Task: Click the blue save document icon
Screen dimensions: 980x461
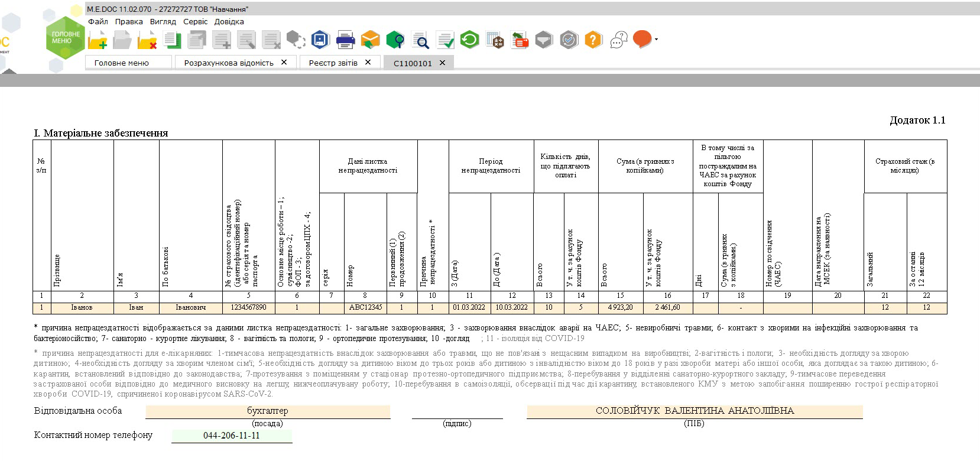Action: (320, 40)
